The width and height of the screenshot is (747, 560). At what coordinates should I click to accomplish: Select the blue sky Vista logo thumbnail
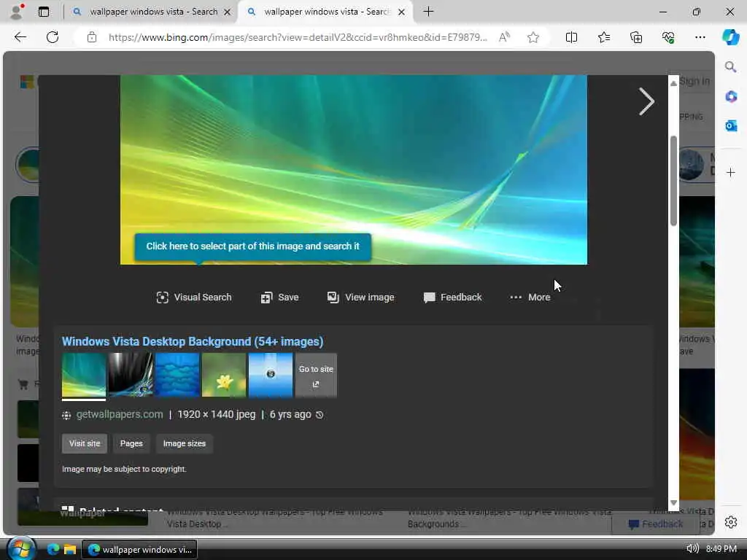tap(271, 376)
